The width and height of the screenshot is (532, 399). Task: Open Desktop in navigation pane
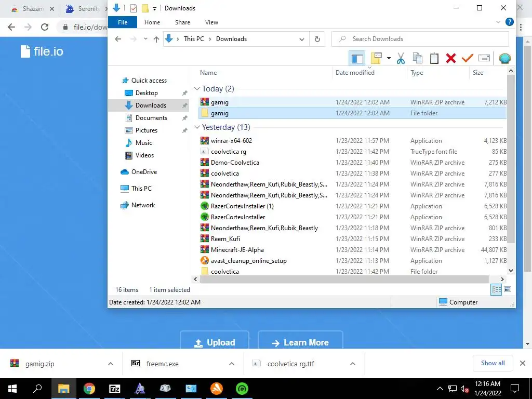pos(147,93)
